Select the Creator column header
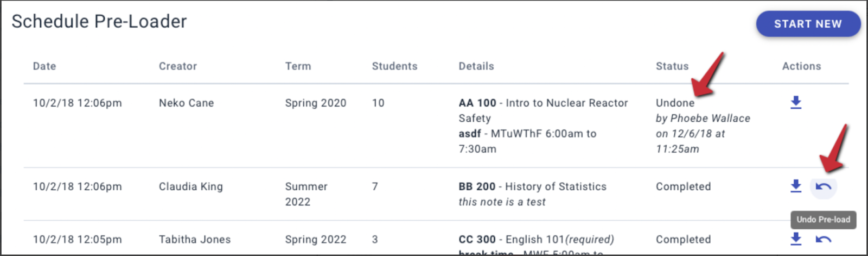Image resolution: width=868 pixels, height=256 pixels. 178,66
